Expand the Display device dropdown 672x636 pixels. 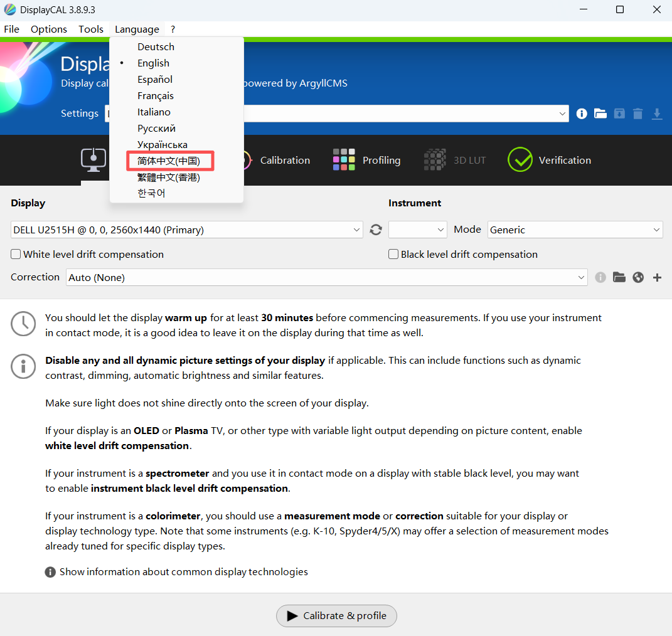186,230
